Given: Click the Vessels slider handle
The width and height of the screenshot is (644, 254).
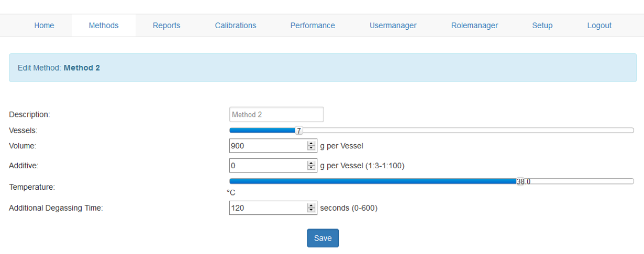Looking at the screenshot, I should pos(298,131).
